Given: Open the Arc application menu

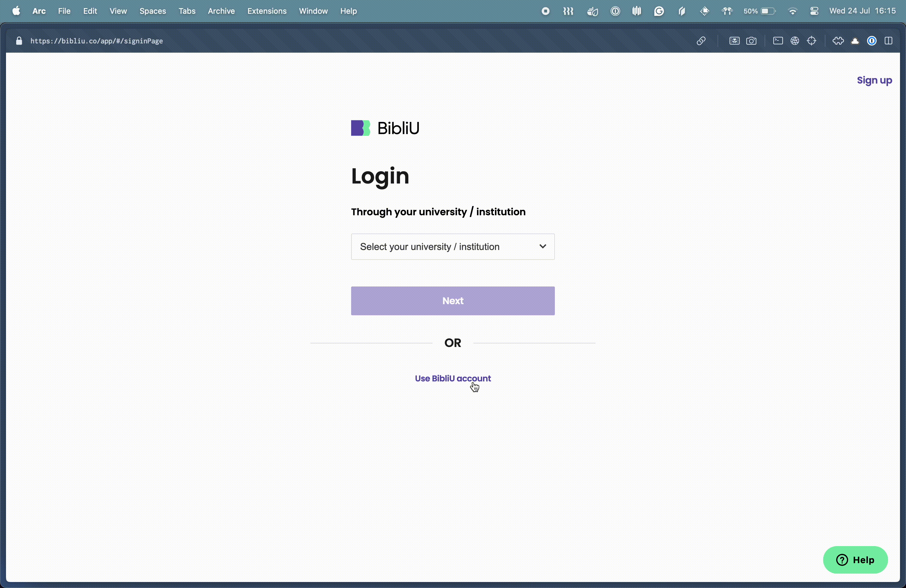Looking at the screenshot, I should 39,11.
